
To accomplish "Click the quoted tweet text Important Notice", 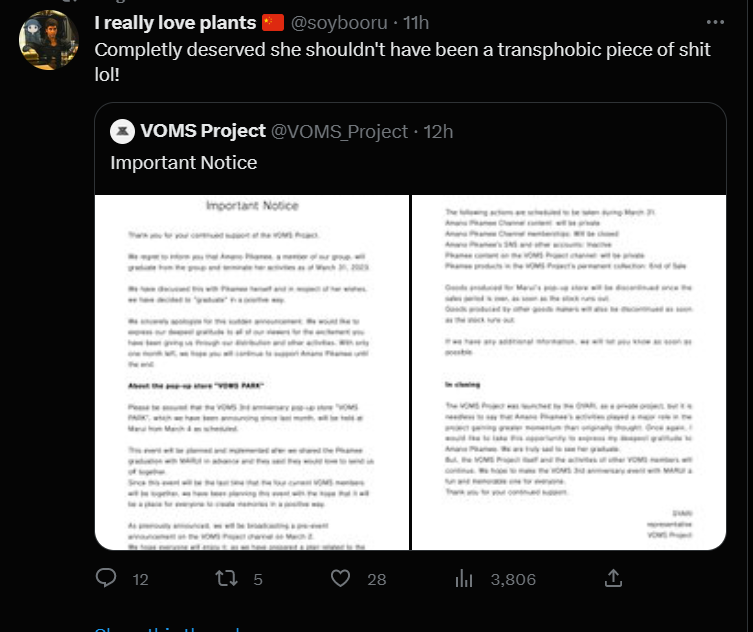I will click(183, 162).
